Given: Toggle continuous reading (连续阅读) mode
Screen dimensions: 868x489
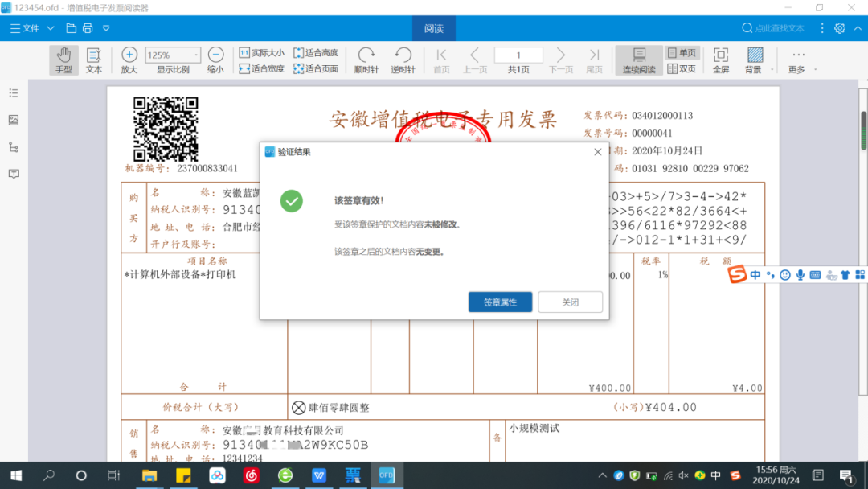Looking at the screenshot, I should pos(639,60).
